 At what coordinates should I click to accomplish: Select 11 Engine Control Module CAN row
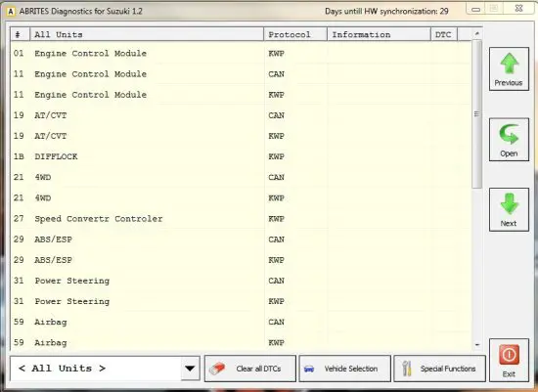click(x=241, y=74)
